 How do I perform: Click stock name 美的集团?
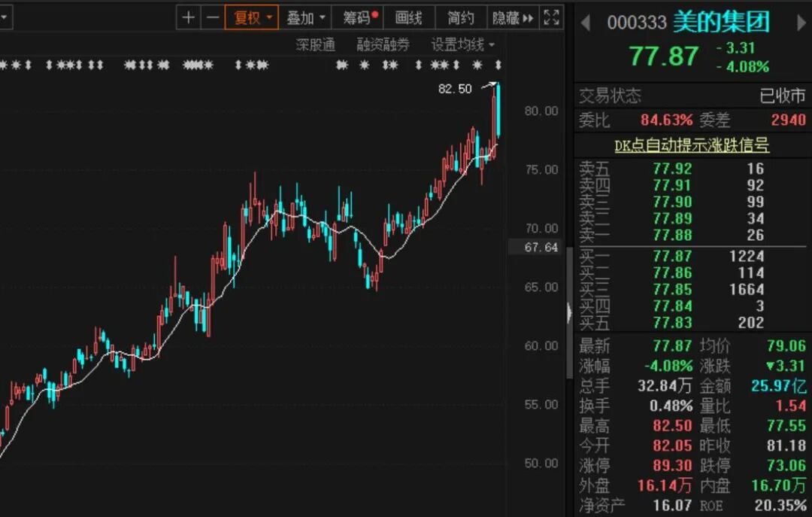tap(721, 22)
